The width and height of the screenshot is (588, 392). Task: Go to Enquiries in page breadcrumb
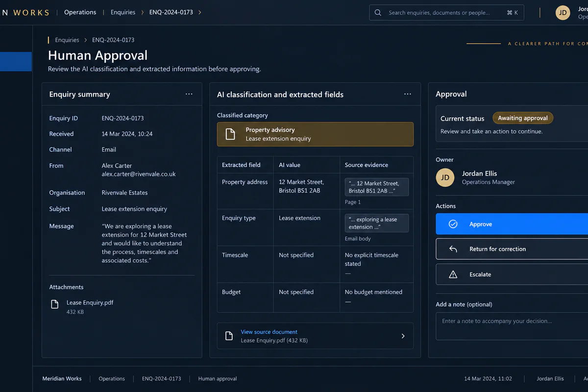click(x=67, y=40)
